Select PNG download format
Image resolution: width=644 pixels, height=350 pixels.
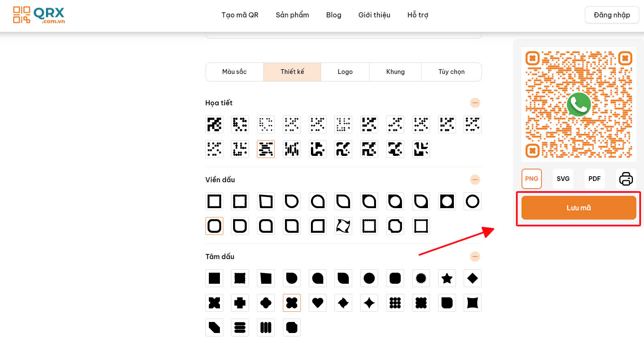pos(532,179)
